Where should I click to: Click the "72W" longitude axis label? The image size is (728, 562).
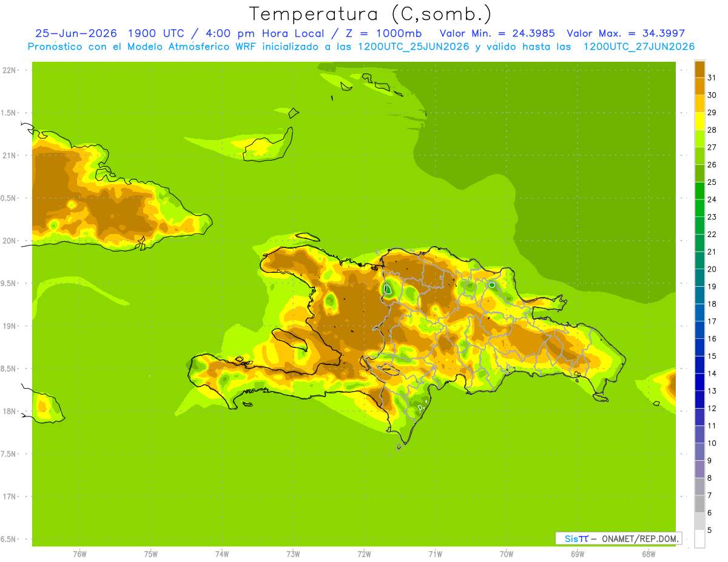364,554
